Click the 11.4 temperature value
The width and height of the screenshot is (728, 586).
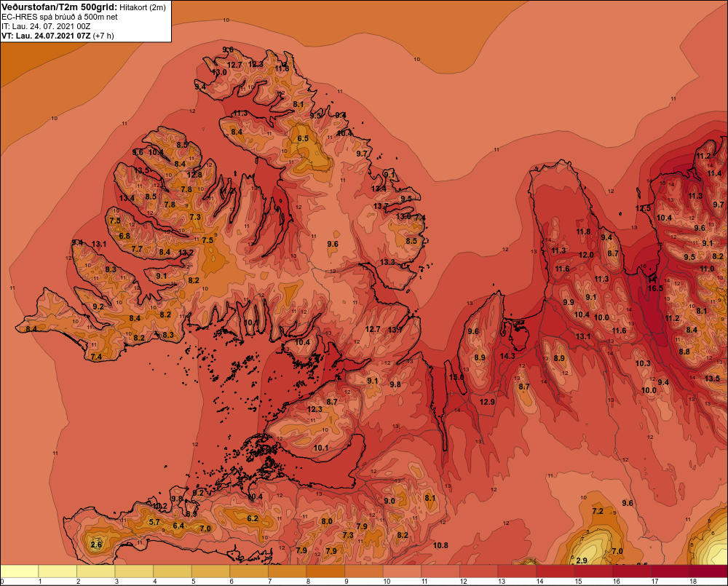tap(715, 173)
